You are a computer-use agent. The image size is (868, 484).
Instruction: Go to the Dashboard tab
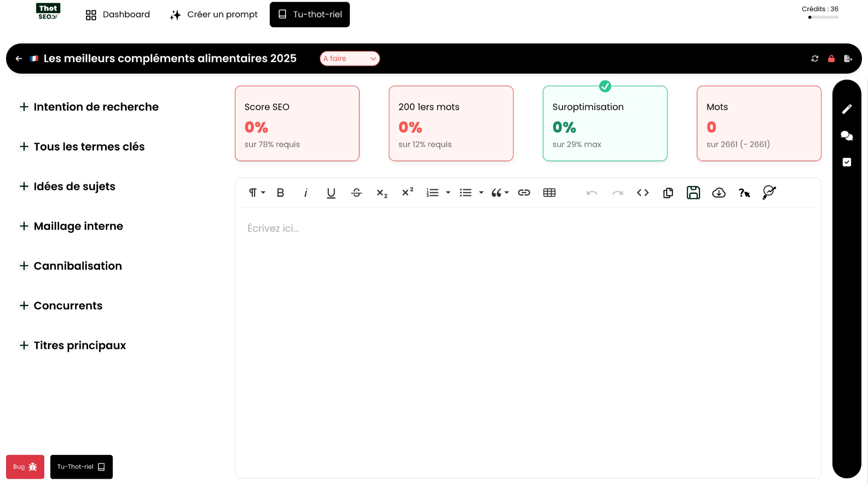tap(118, 15)
